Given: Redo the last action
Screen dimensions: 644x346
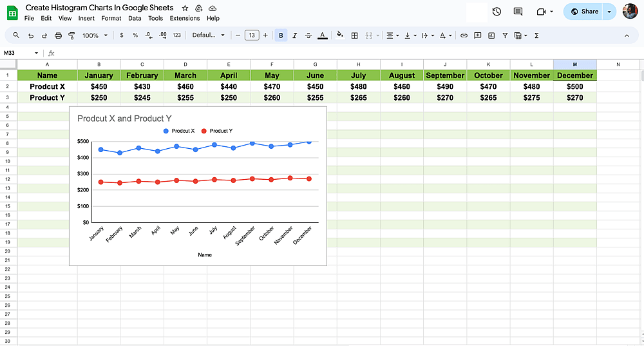Looking at the screenshot, I should pos(44,35).
